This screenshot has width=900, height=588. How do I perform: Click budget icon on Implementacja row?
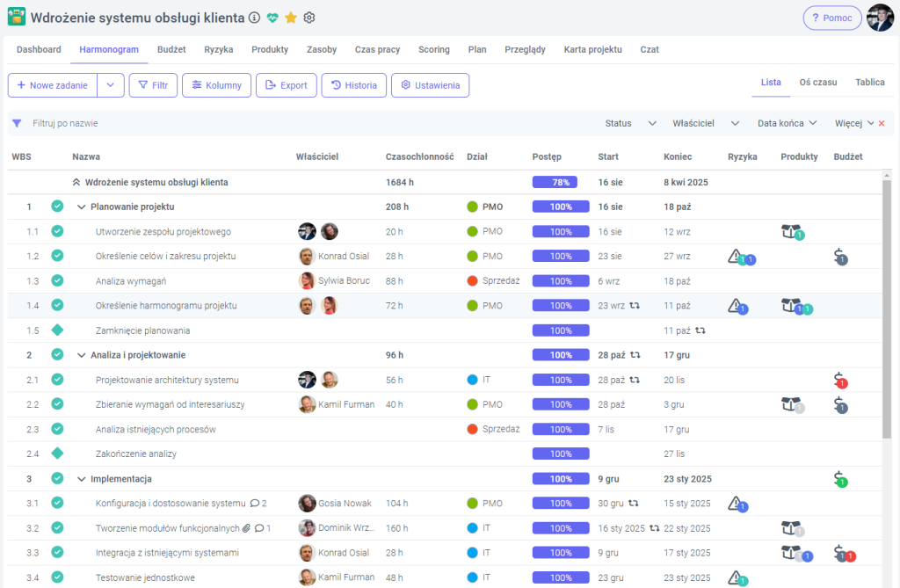[839, 479]
